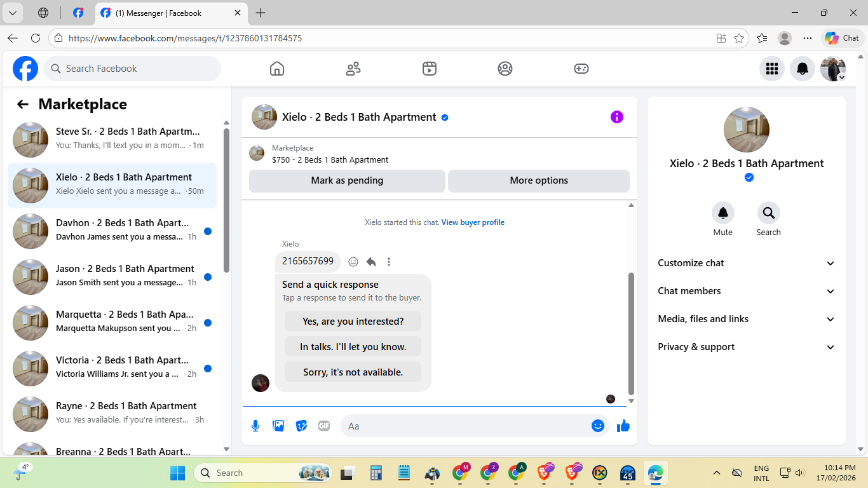Open the account profile picture menu
The width and height of the screenshot is (868, 488).
[x=833, y=69]
